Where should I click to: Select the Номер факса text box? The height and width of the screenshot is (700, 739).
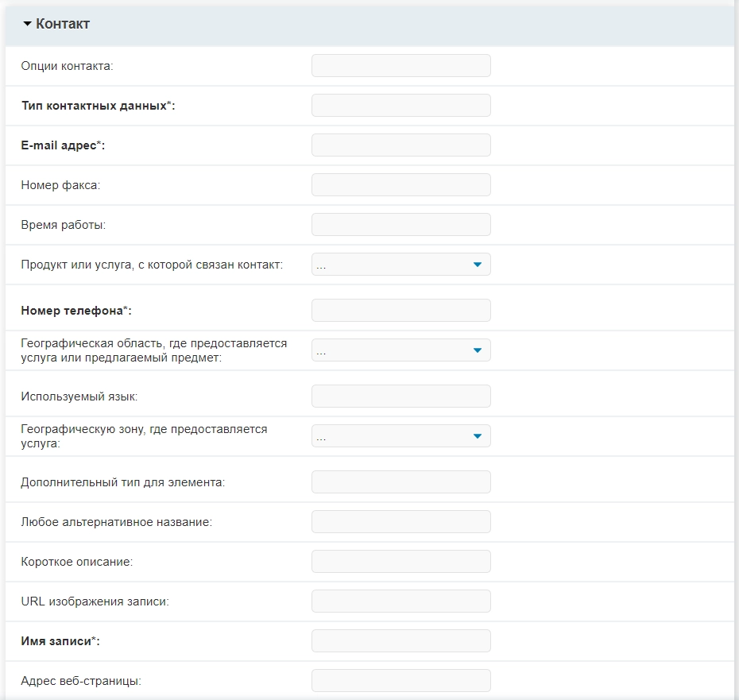click(401, 185)
